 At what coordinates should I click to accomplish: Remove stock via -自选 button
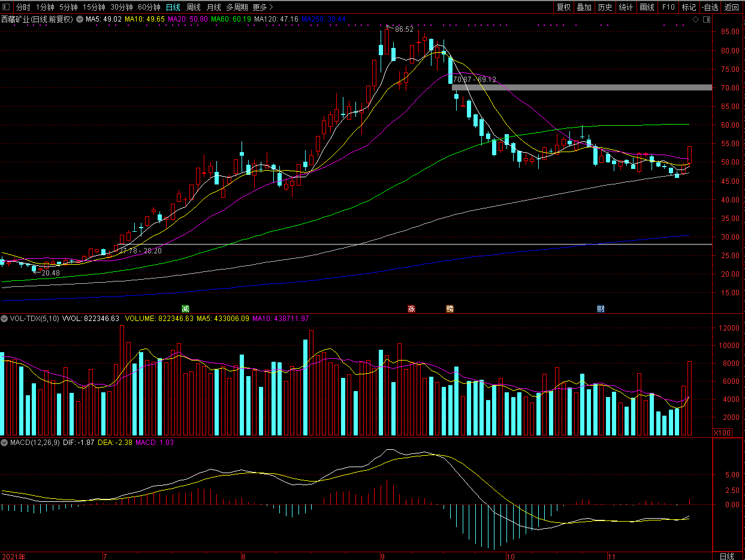point(710,7)
